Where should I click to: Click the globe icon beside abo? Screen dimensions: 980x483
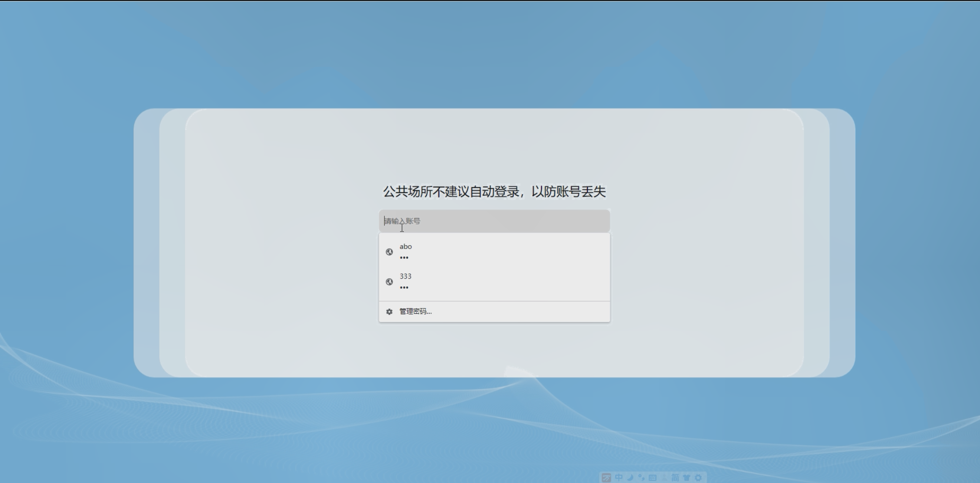(x=389, y=252)
